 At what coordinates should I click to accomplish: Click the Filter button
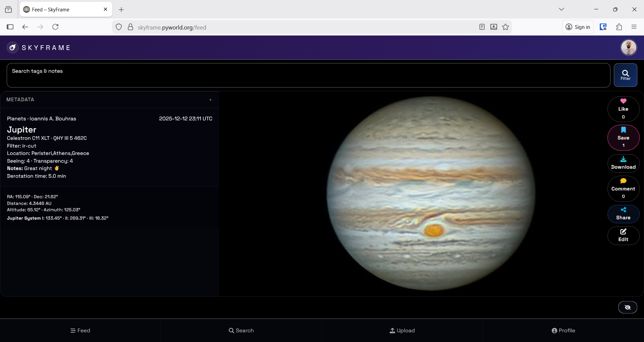click(x=626, y=74)
